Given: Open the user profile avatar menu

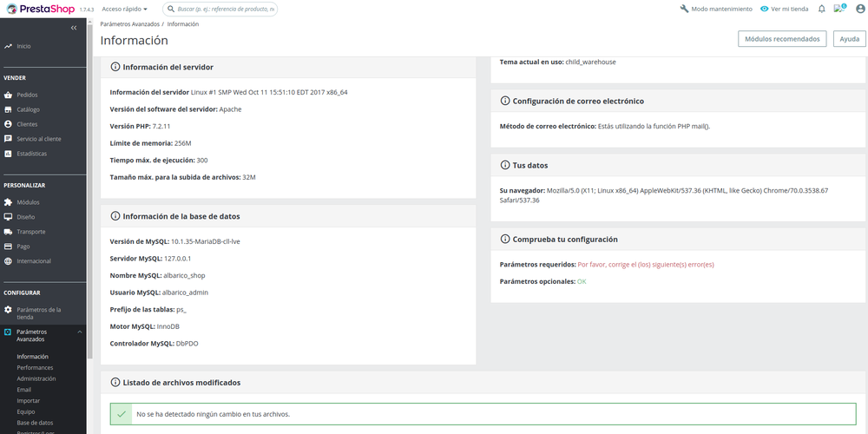Looking at the screenshot, I should pyautogui.click(x=839, y=9).
